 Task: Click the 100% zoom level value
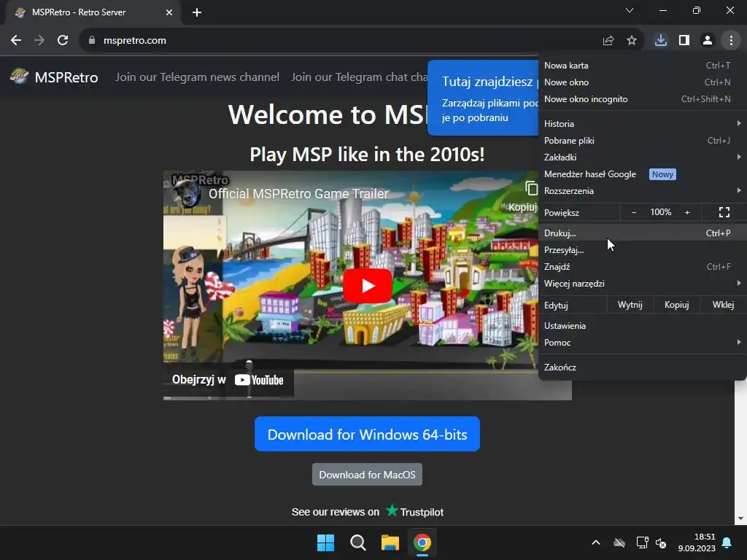(660, 212)
